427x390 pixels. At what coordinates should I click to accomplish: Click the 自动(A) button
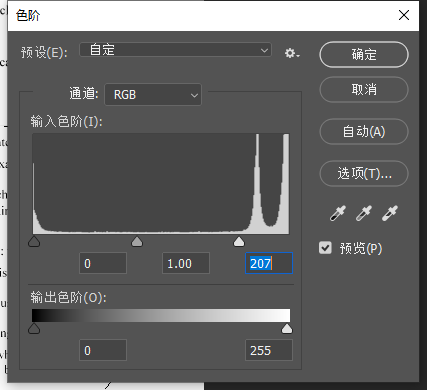pyautogui.click(x=364, y=131)
